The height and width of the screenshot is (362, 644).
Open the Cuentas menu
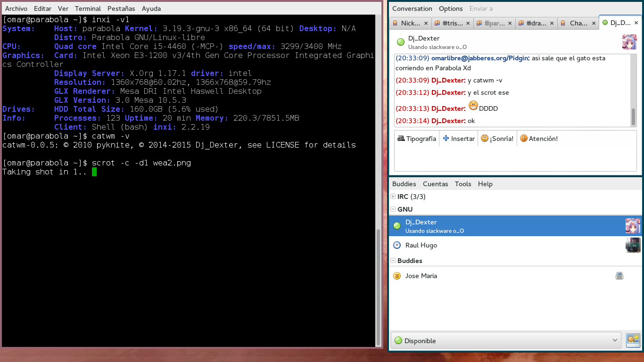click(x=435, y=184)
